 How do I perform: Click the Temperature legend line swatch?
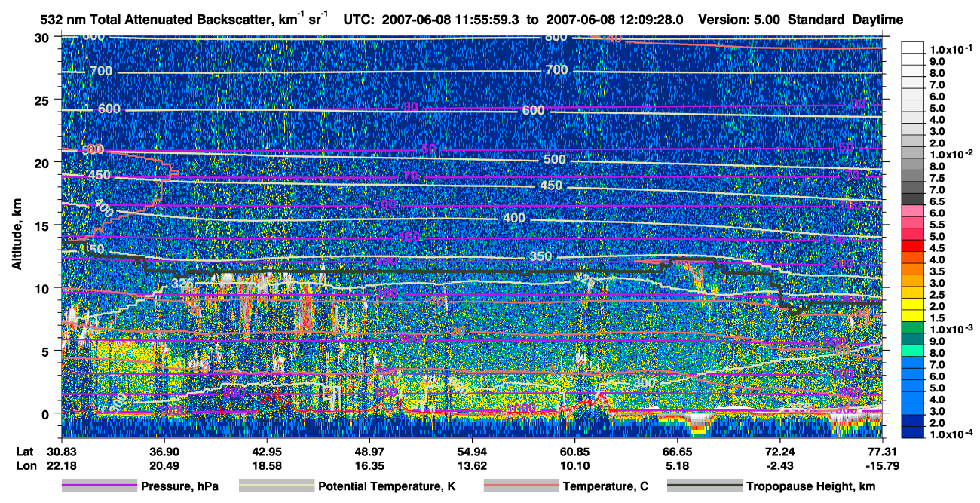pyautogui.click(x=521, y=486)
